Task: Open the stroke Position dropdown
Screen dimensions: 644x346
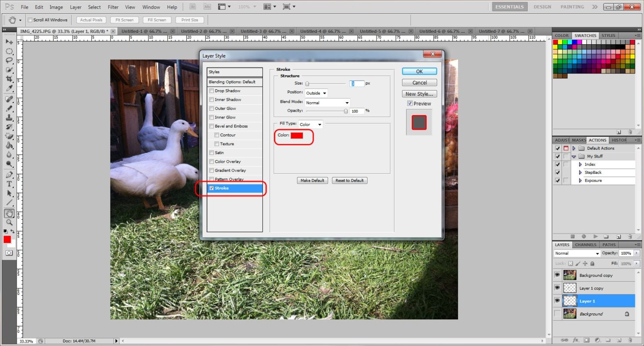Action: click(316, 93)
